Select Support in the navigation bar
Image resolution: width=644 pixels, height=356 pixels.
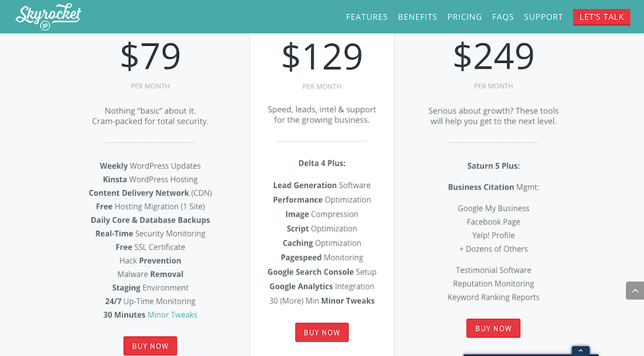coord(543,17)
